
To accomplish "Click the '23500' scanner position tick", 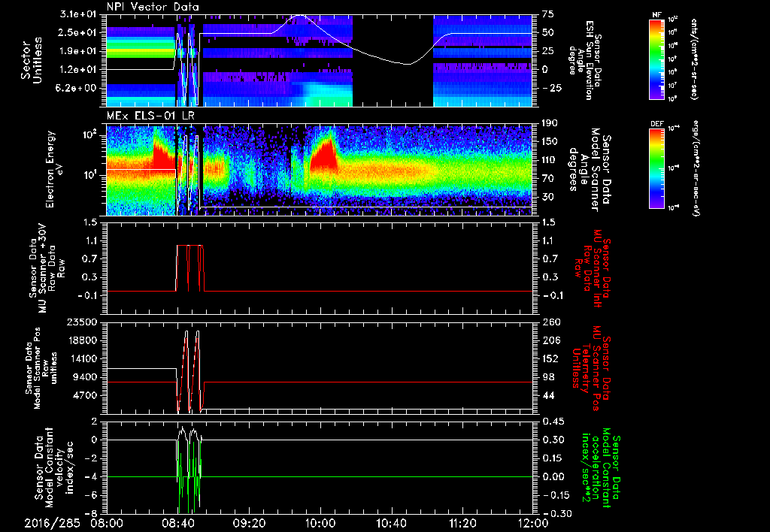I will point(82,322).
